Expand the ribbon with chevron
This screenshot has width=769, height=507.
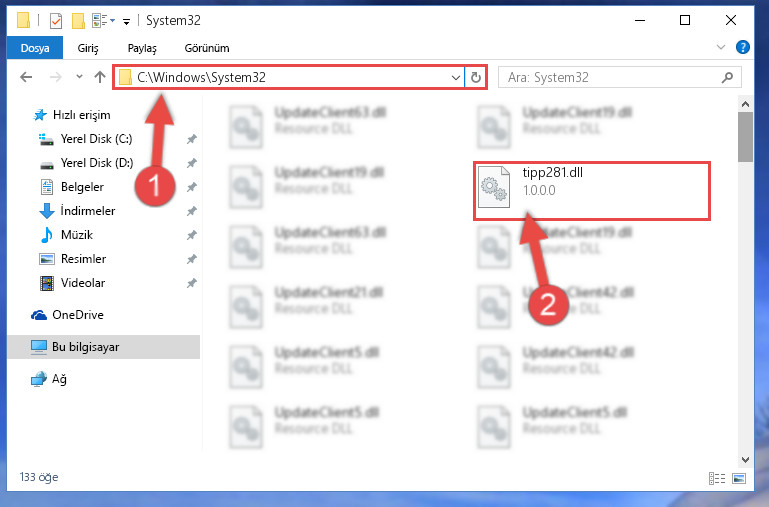point(720,47)
